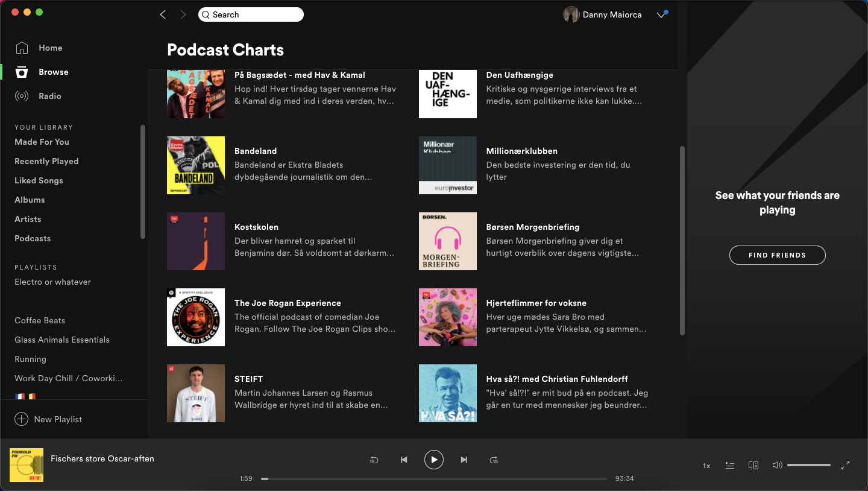Change the 1x playback speed
Image resolution: width=868 pixels, height=491 pixels.
(x=706, y=466)
